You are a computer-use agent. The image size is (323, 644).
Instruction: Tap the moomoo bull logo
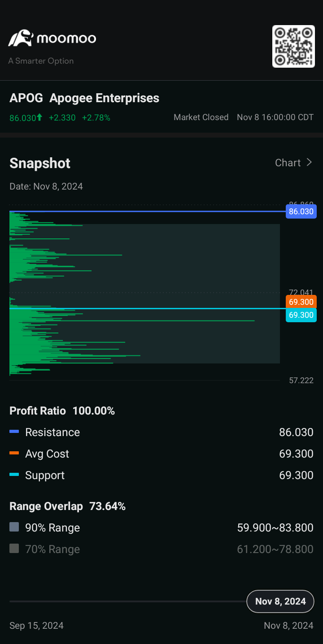21,39
